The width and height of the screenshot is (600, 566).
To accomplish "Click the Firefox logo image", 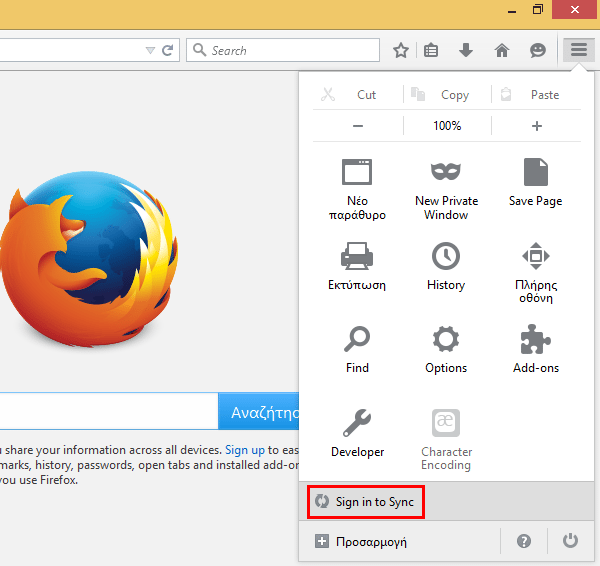I will [89, 260].
